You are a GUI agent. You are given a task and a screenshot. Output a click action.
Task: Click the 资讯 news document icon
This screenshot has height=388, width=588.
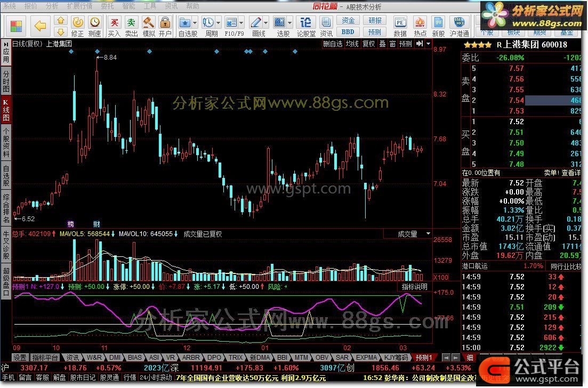(326, 22)
